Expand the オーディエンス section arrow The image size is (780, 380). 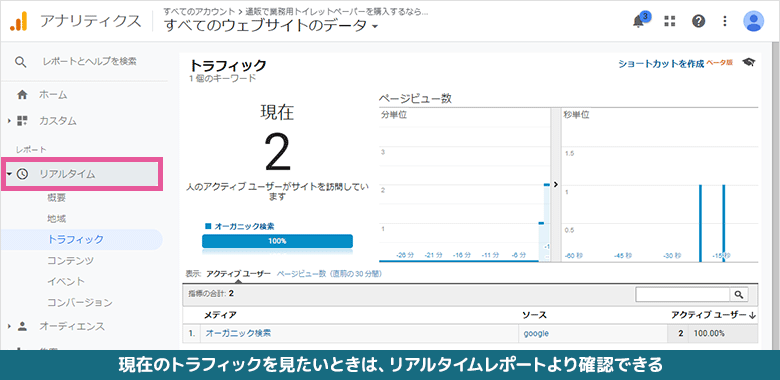click(x=9, y=327)
